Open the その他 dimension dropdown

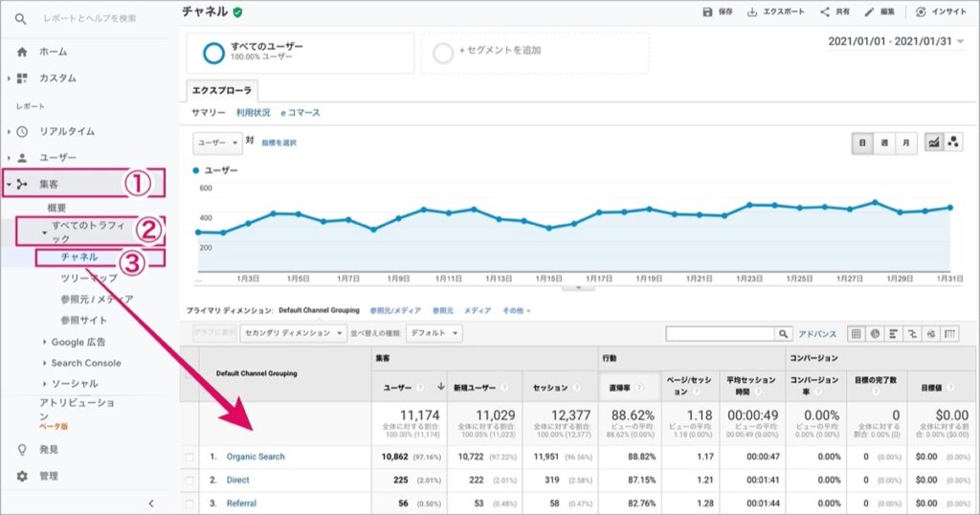pos(517,310)
